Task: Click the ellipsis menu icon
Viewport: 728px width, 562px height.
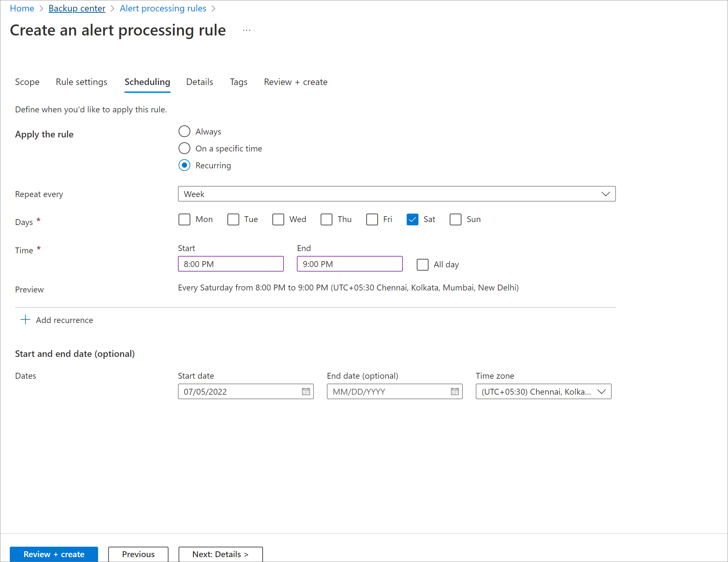Action: [247, 30]
